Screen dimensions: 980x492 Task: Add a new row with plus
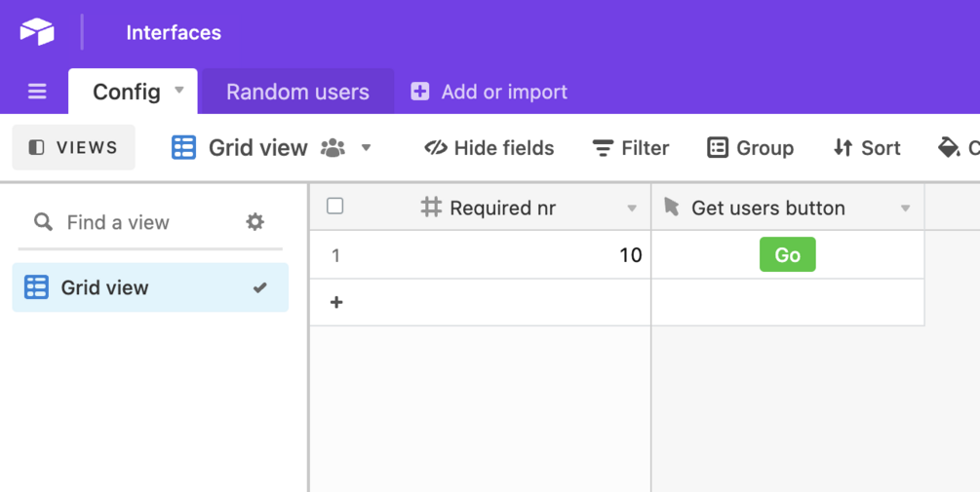(336, 302)
